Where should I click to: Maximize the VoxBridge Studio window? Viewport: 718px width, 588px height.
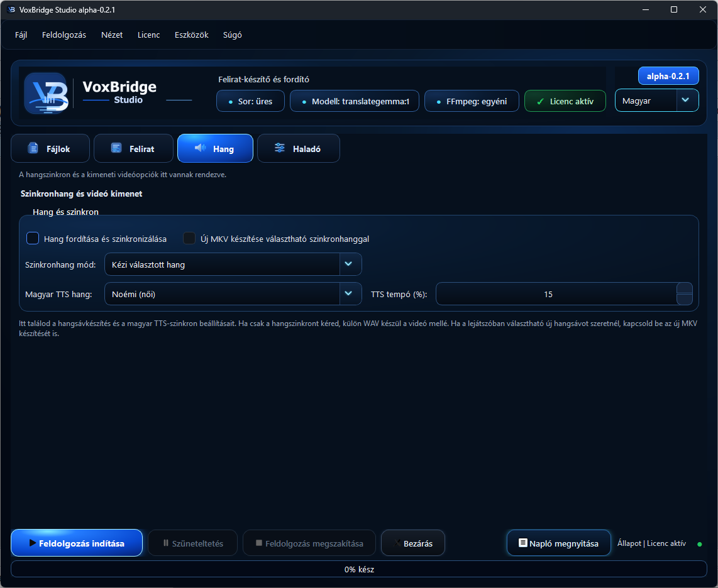point(674,9)
